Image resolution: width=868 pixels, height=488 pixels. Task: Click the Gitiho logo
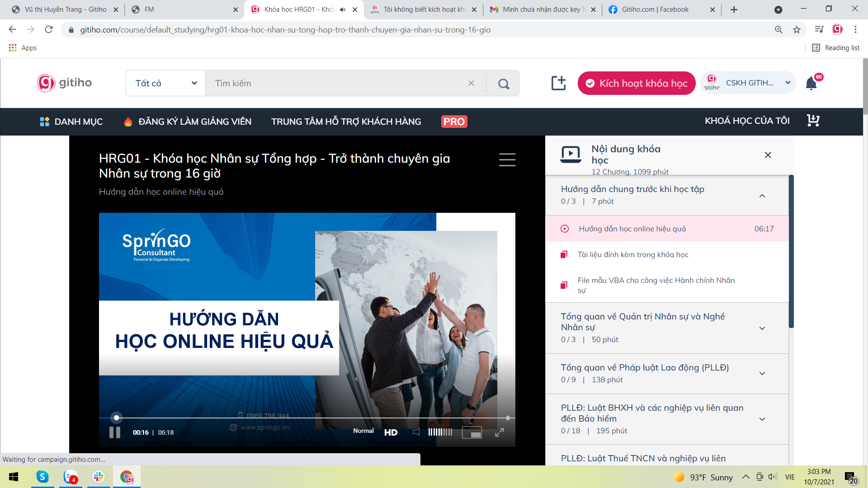click(x=65, y=83)
